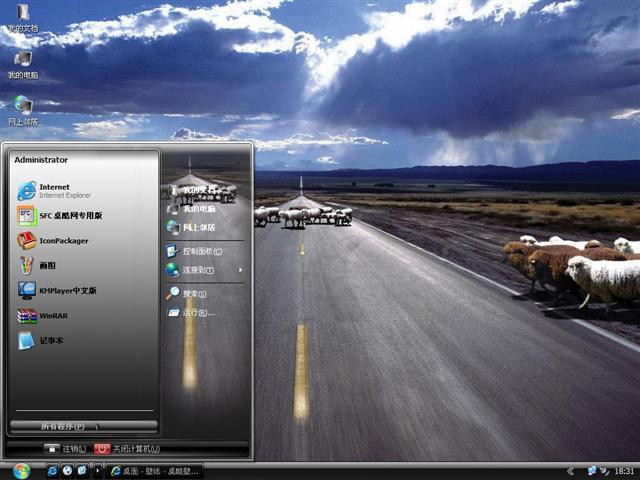The image size is (640, 480).
Task: Open 记事本 notepad in the Start menu
Action: 40,340
